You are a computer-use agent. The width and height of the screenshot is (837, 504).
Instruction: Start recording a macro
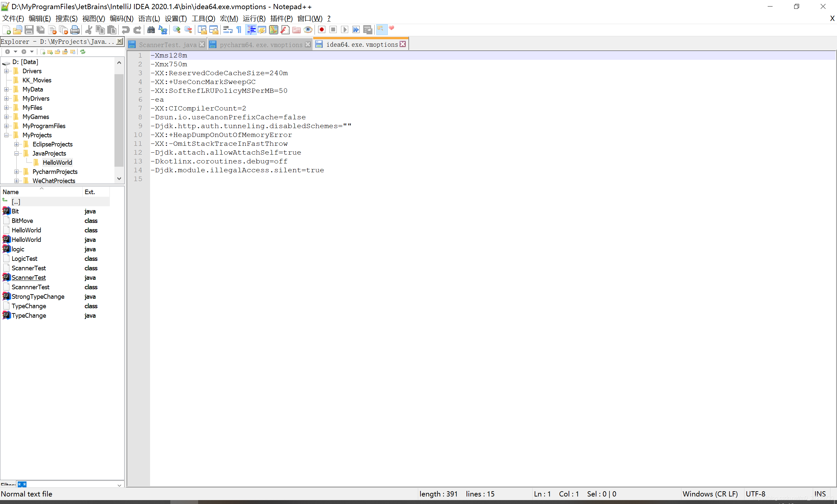321,29
